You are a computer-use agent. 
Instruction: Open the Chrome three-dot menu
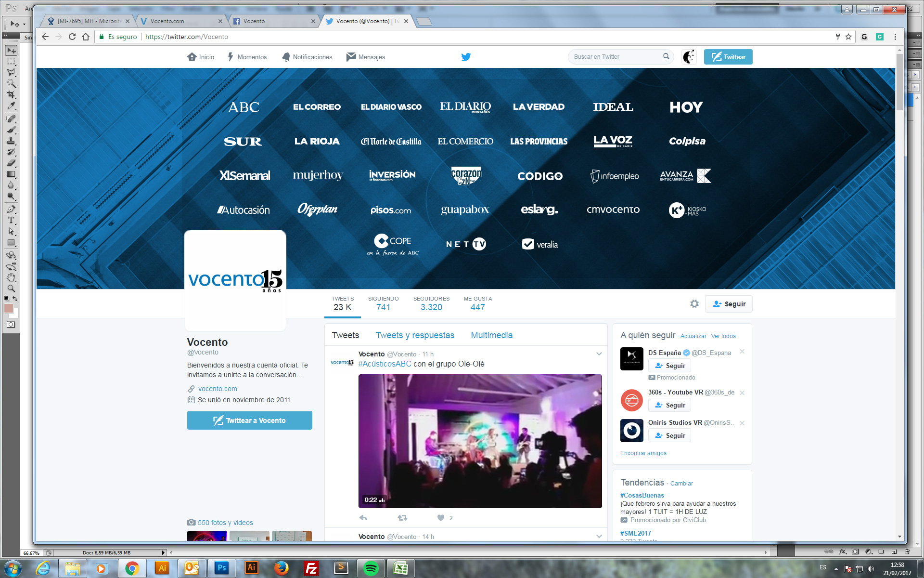click(895, 37)
